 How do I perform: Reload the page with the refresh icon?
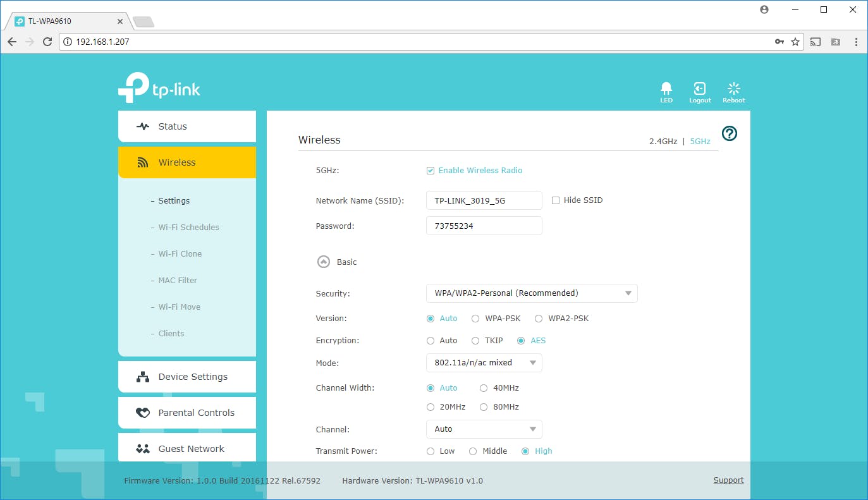click(x=47, y=42)
